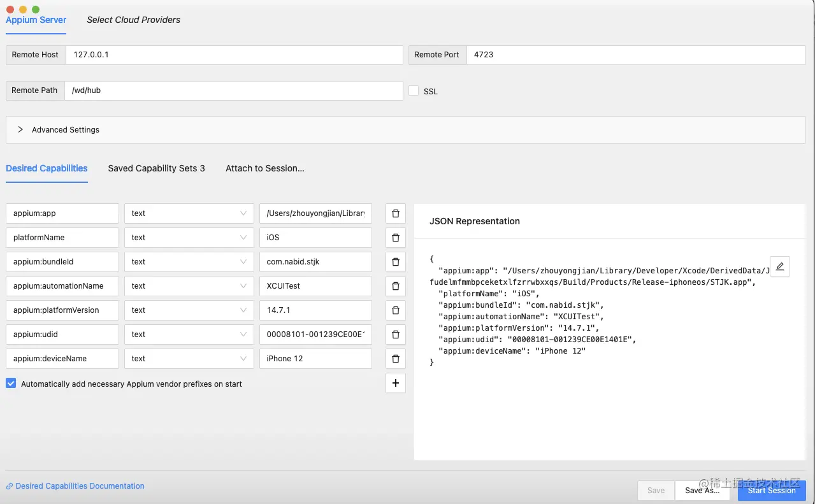Click the "appium:automationName": "XCUITest" JSON line
Viewport: 815px width, 504px height.
[x=521, y=317]
